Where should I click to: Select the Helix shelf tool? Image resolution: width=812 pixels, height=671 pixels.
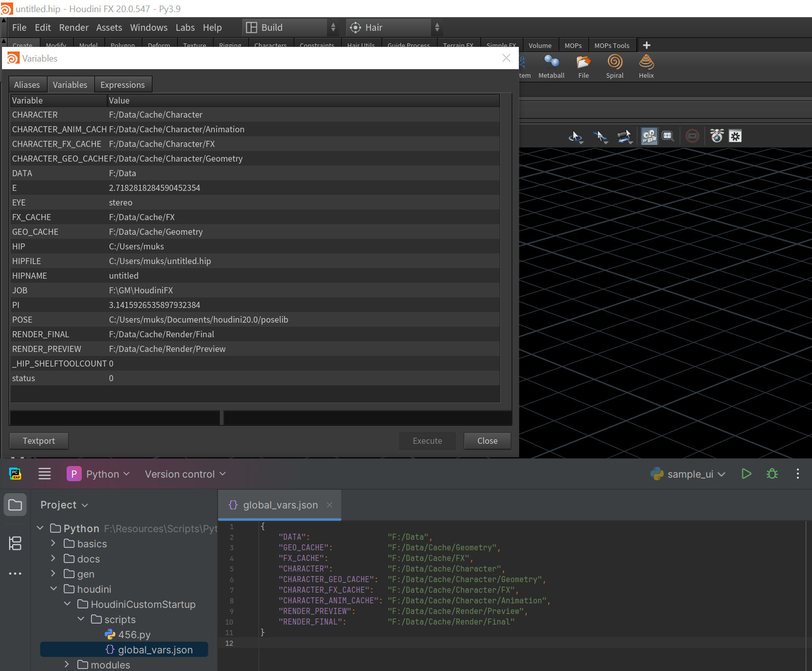[646, 67]
